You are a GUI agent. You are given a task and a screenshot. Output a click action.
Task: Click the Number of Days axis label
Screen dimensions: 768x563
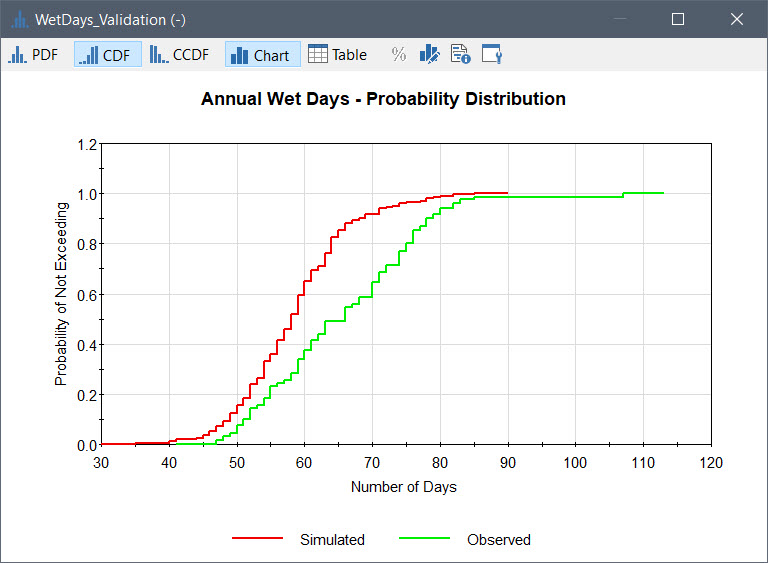pyautogui.click(x=404, y=487)
